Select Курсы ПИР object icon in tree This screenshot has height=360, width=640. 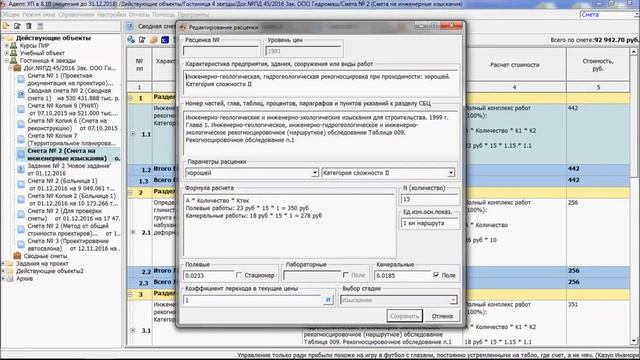(x=14, y=45)
